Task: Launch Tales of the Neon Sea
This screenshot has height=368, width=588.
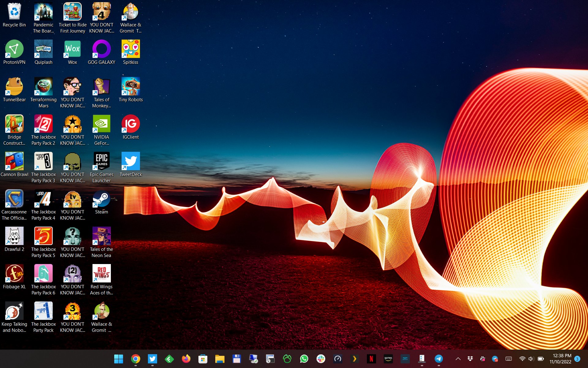Action: click(x=101, y=236)
